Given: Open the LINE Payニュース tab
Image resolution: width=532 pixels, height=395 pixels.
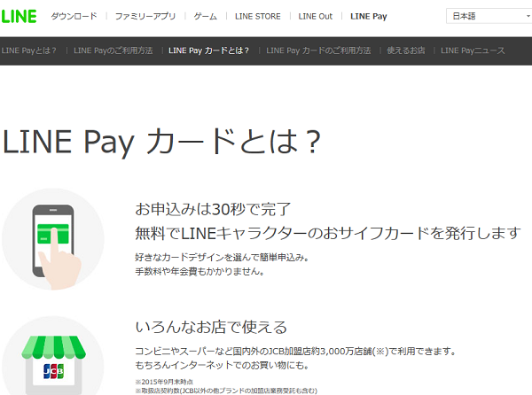Looking at the screenshot, I should [473, 50].
